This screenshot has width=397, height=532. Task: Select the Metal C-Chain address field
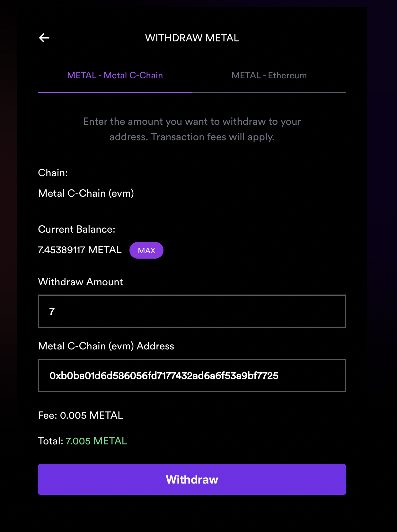point(192,375)
